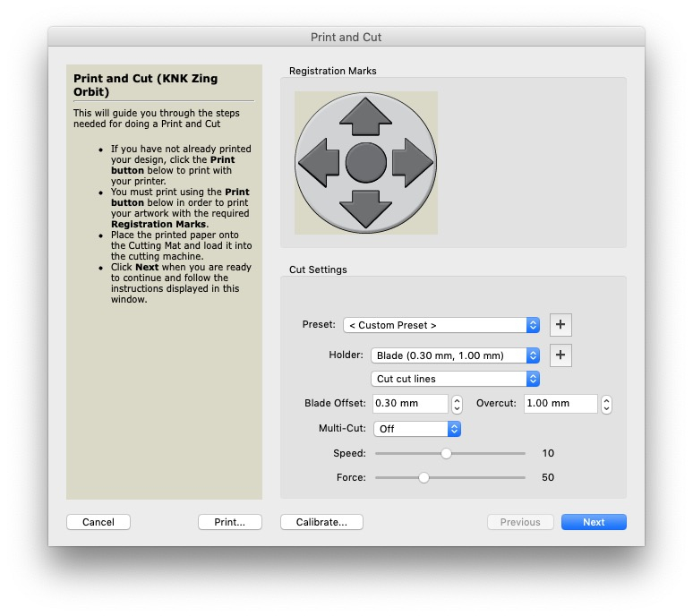This screenshot has height=616, width=693.
Task: Click the Blade Offset input field
Action: click(410, 404)
